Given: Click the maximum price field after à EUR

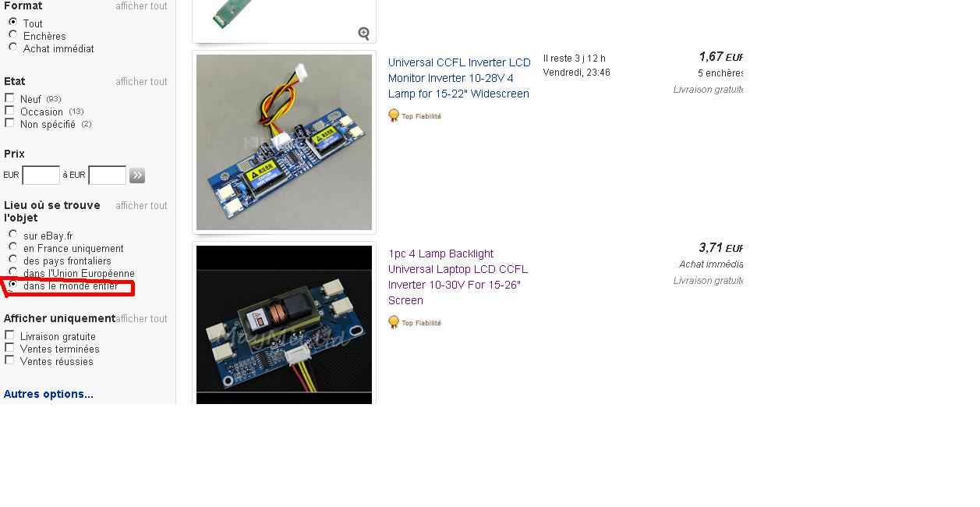Looking at the screenshot, I should pos(108,175).
